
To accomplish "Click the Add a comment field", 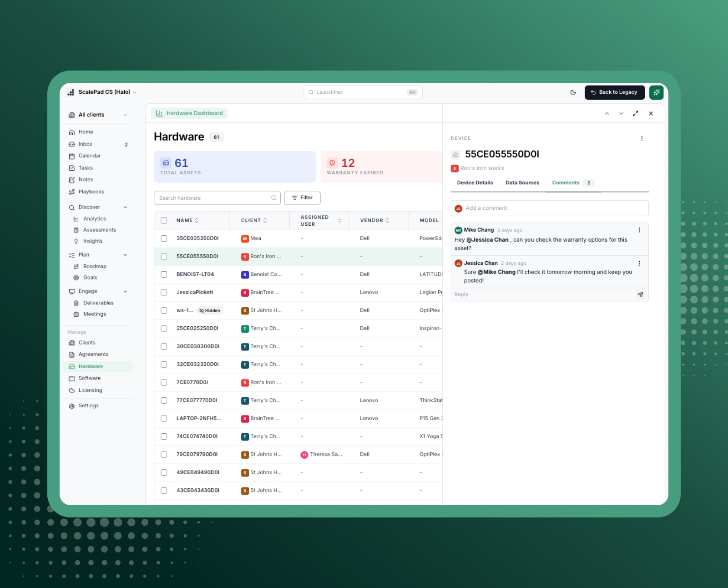I will point(550,208).
